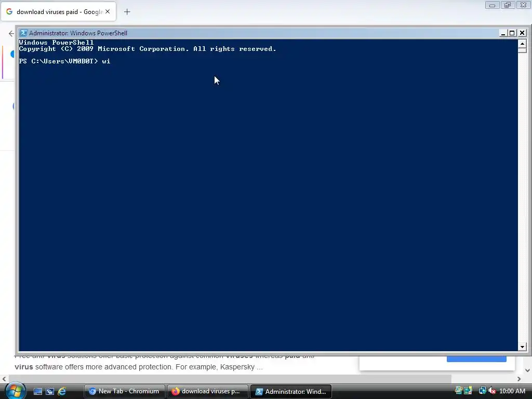The width and height of the screenshot is (532, 399).
Task: Click the second system tray icon
Action: click(468, 391)
